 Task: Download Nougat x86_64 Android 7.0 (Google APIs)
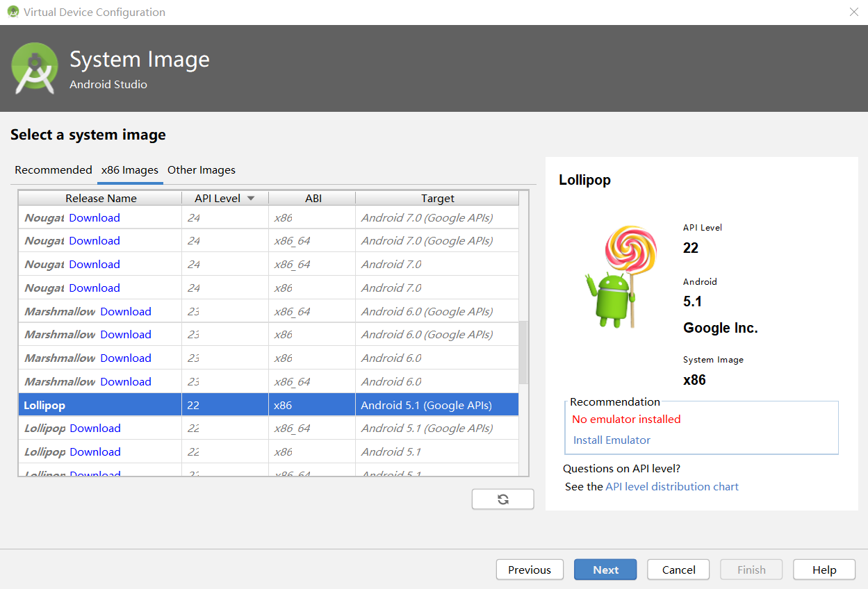click(x=95, y=240)
